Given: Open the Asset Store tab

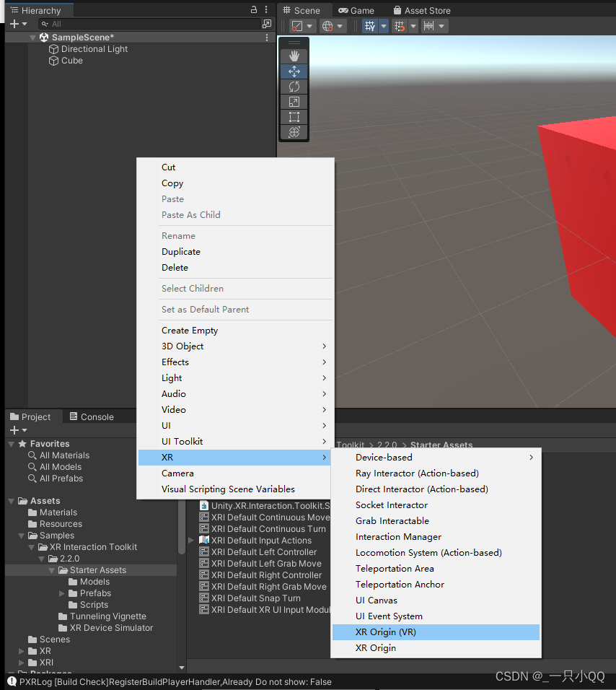Looking at the screenshot, I should [x=422, y=10].
